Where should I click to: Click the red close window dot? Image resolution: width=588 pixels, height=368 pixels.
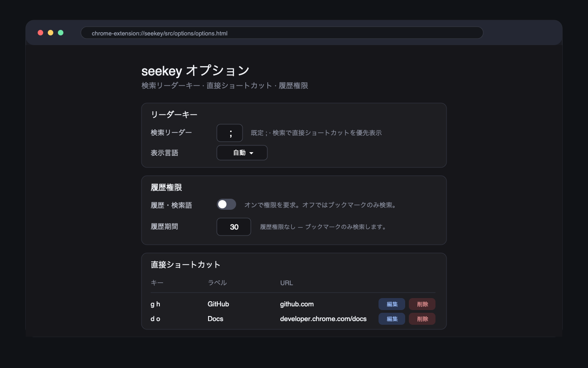pyautogui.click(x=40, y=33)
